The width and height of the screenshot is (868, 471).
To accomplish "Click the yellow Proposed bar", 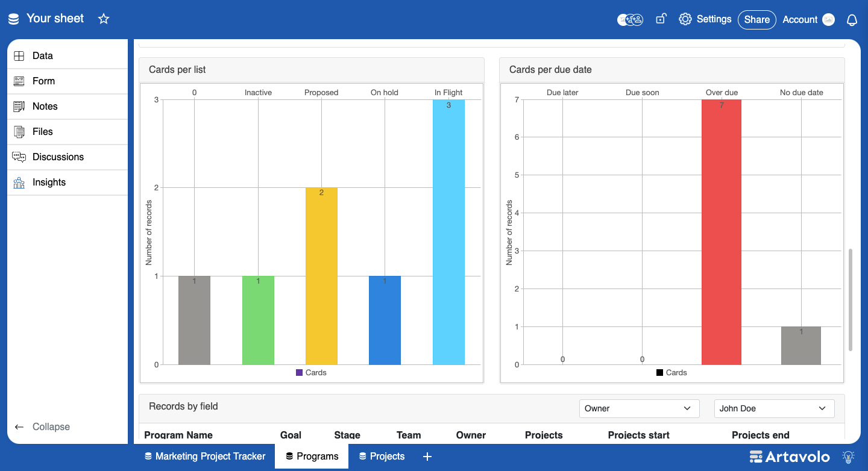I will 321,276.
